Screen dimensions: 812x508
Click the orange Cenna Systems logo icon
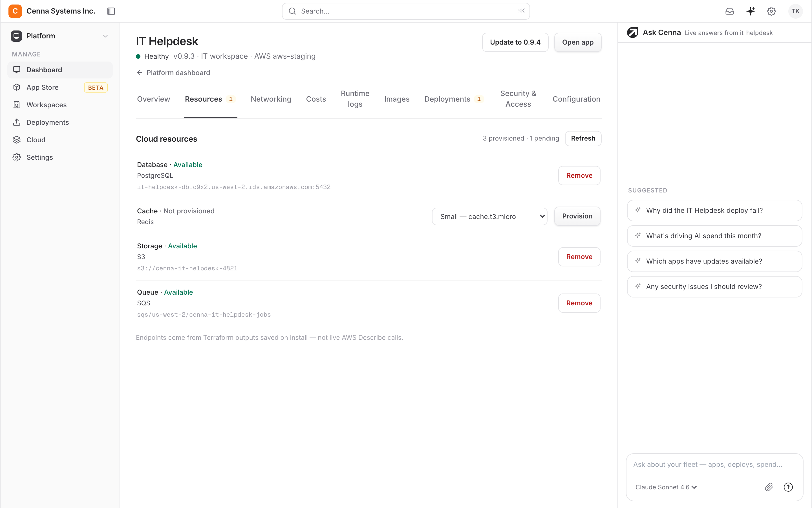tap(15, 11)
